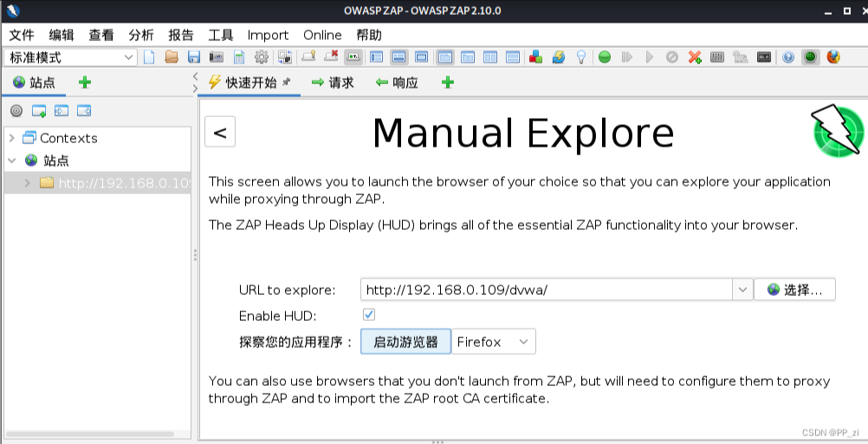868x444 pixels.
Task: Open Manage Add-ons colored blocks icon
Action: 536,57
